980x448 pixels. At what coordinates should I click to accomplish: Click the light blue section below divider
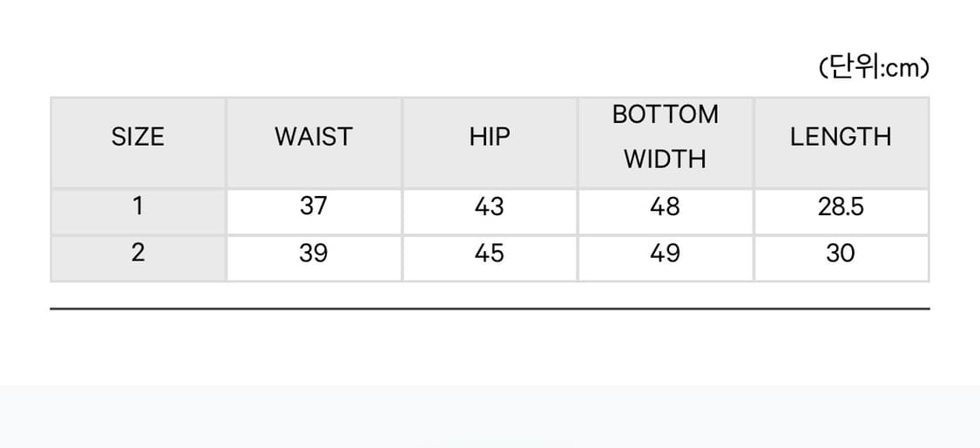(x=490, y=417)
